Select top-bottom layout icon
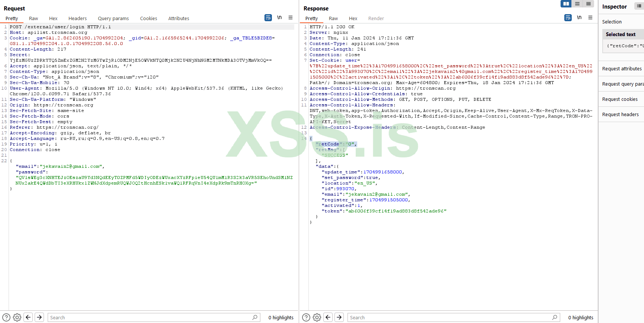This screenshot has width=644, height=323. (x=577, y=4)
